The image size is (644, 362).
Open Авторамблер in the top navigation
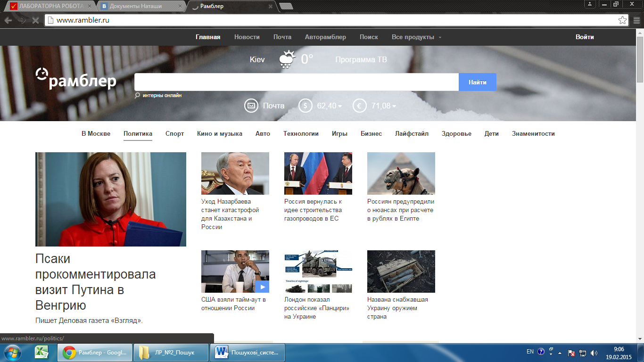[x=325, y=37]
